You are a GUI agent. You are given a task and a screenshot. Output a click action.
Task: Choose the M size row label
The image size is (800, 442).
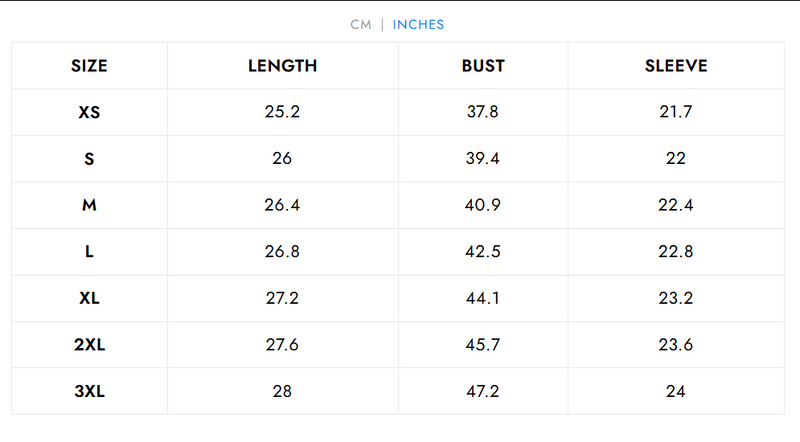[89, 205]
